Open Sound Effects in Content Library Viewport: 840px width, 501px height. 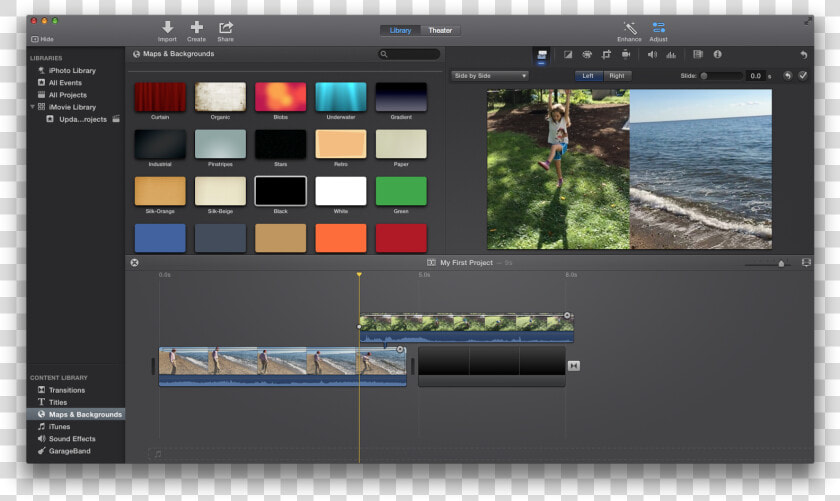pyautogui.click(x=72, y=439)
